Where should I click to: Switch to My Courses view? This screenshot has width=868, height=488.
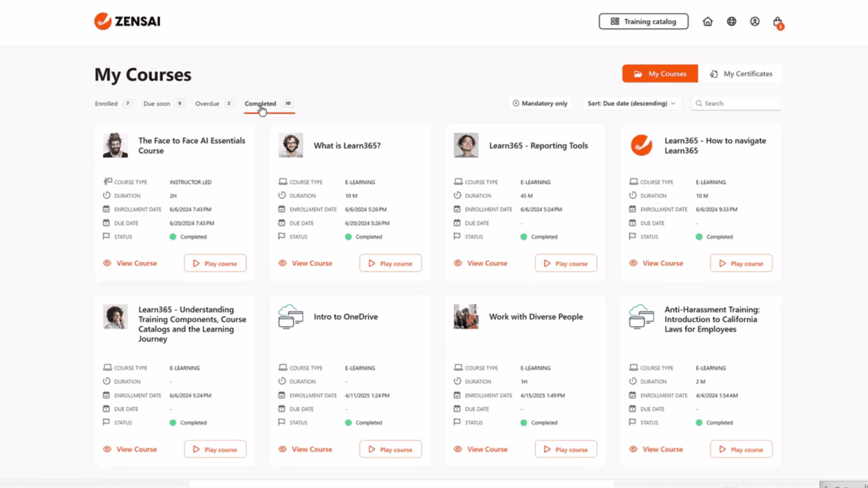pyautogui.click(x=660, y=74)
